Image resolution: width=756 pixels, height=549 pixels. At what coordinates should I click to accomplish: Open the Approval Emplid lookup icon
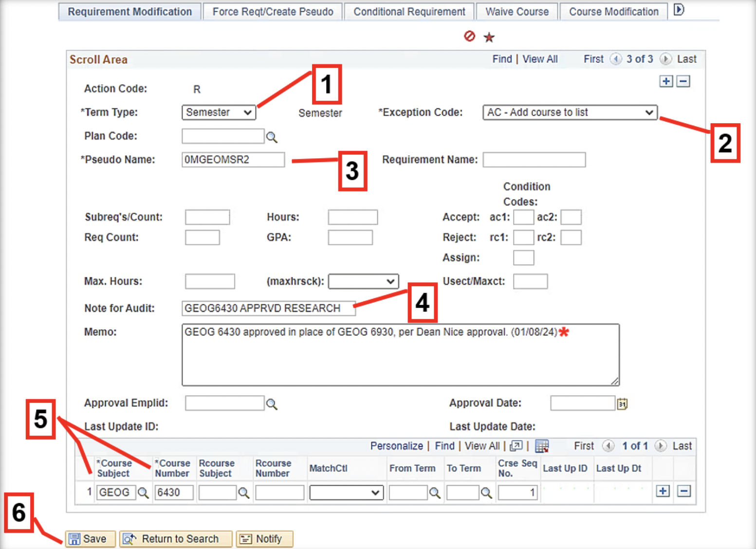point(272,404)
